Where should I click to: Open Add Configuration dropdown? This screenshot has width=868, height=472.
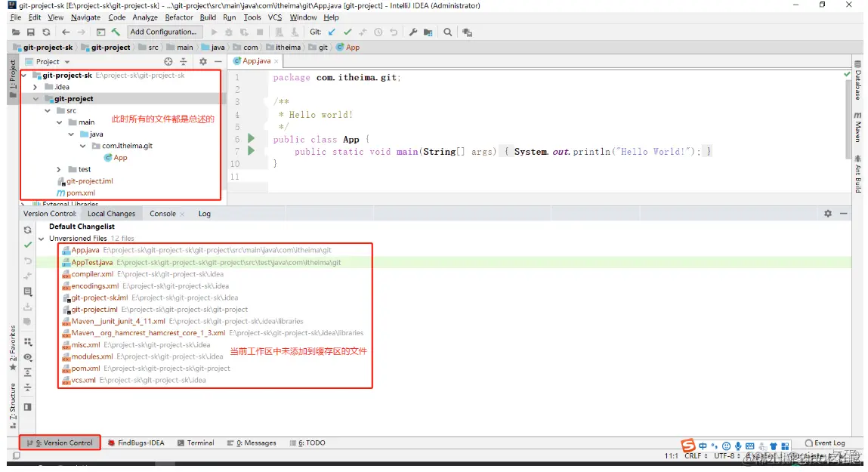pyautogui.click(x=165, y=32)
